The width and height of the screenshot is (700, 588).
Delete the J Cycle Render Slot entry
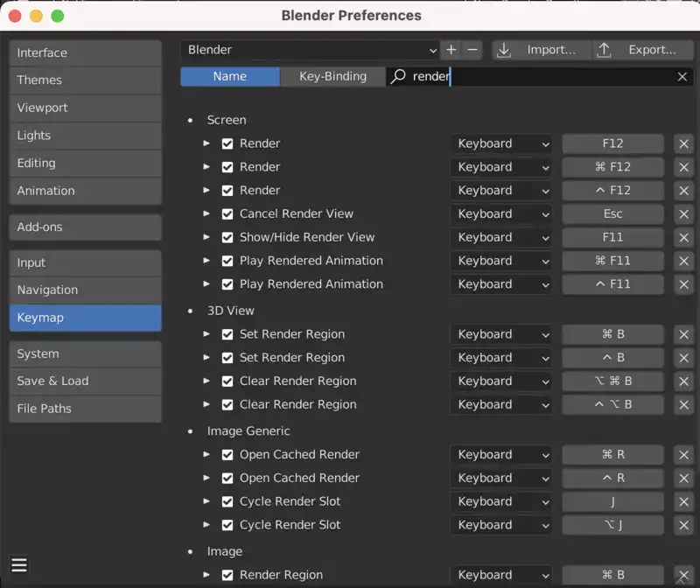[x=683, y=501]
